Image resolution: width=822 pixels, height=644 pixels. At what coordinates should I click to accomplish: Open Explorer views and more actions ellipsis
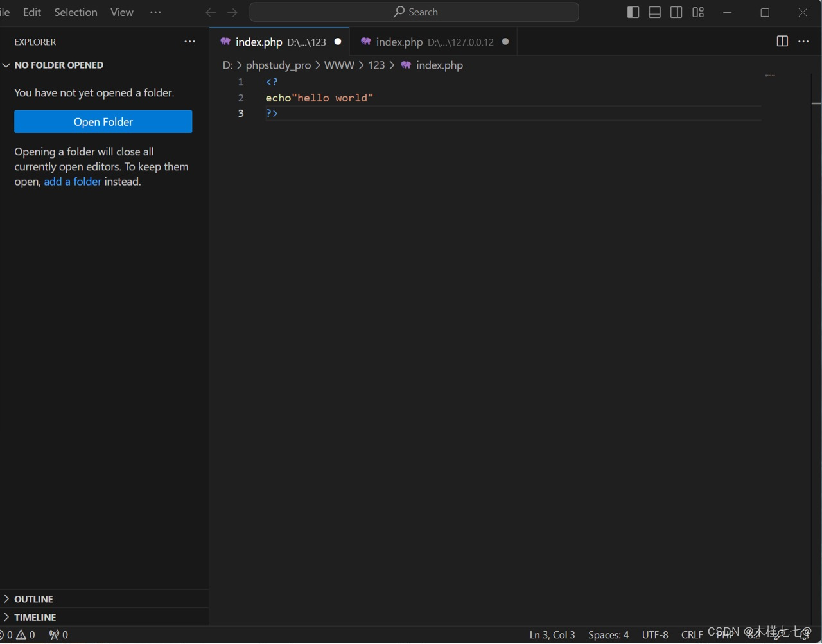pos(189,42)
